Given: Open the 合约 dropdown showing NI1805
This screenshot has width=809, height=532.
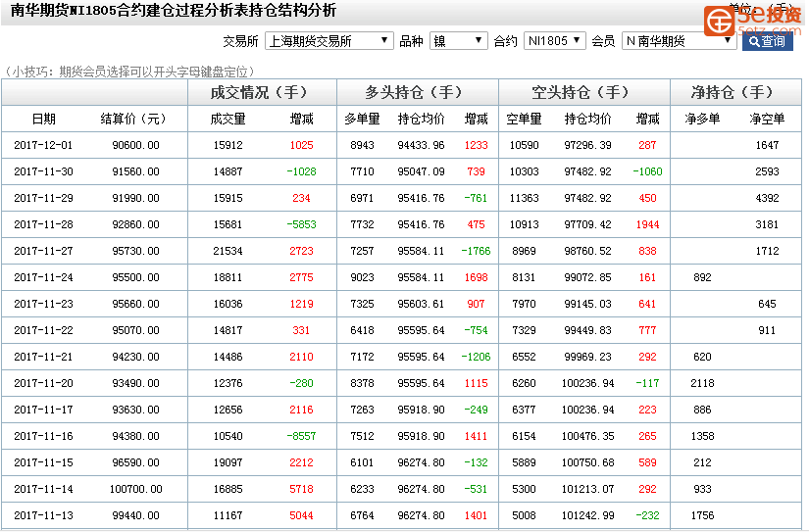Looking at the screenshot, I should (x=555, y=41).
